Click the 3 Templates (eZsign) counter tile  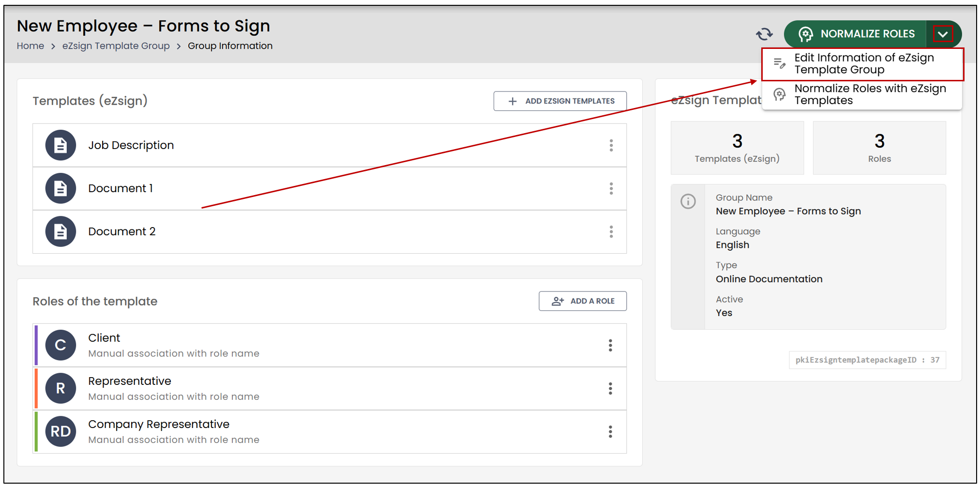(x=737, y=148)
